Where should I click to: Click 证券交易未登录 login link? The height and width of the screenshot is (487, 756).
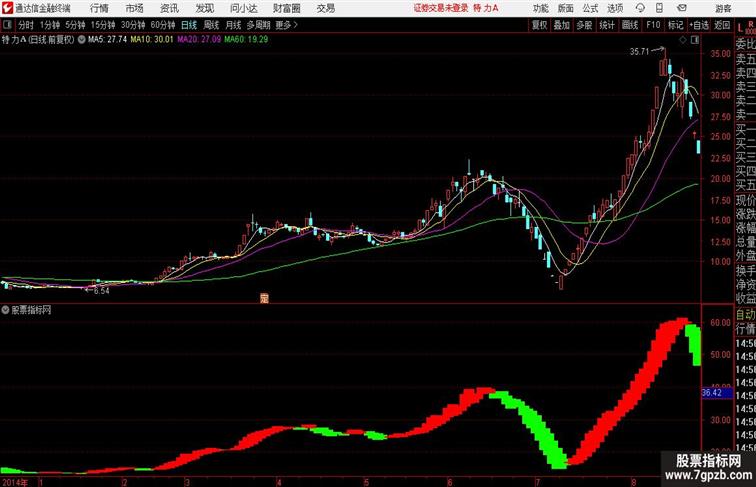441,8
